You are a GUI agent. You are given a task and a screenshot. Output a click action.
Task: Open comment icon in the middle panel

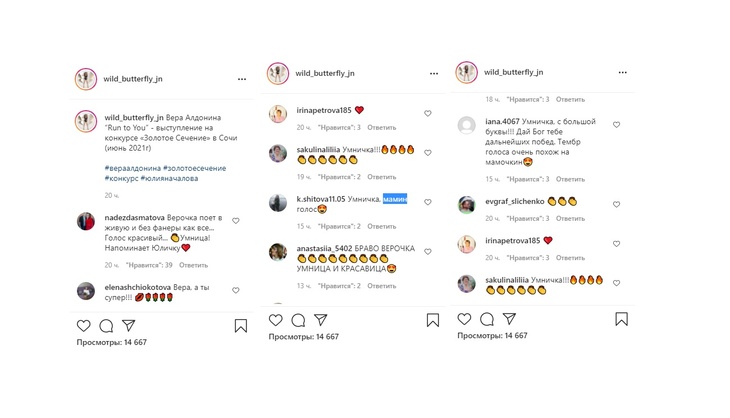298,320
